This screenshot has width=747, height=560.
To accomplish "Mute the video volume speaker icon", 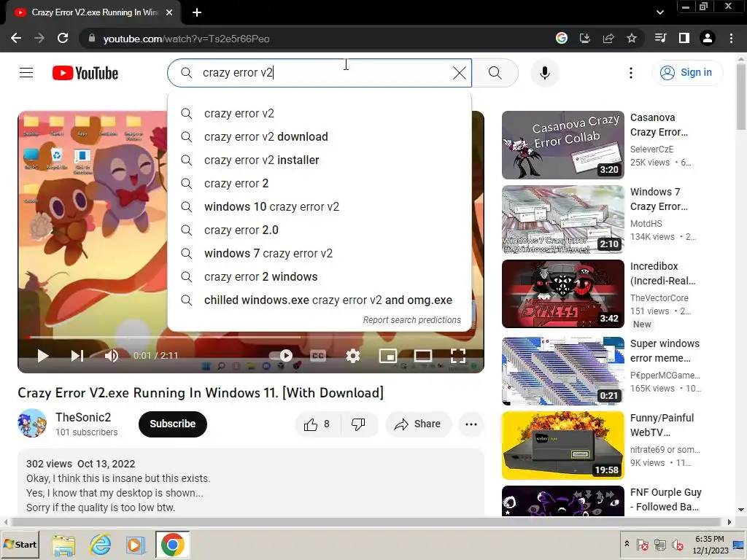I will pyautogui.click(x=112, y=356).
